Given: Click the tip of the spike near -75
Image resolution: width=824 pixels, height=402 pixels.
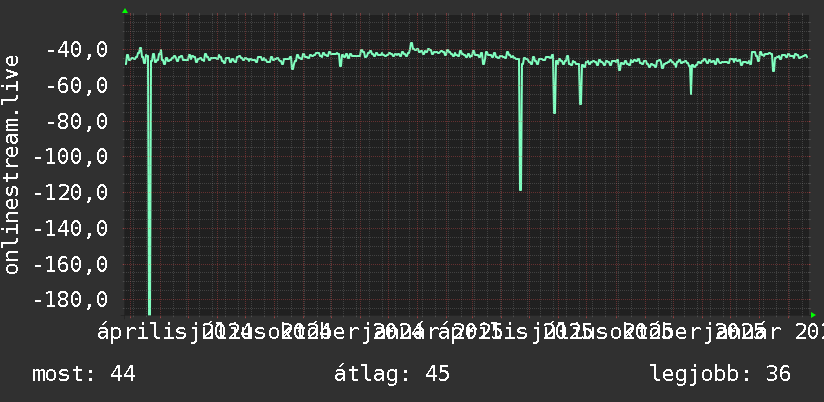Looking at the screenshot, I should [554, 111].
